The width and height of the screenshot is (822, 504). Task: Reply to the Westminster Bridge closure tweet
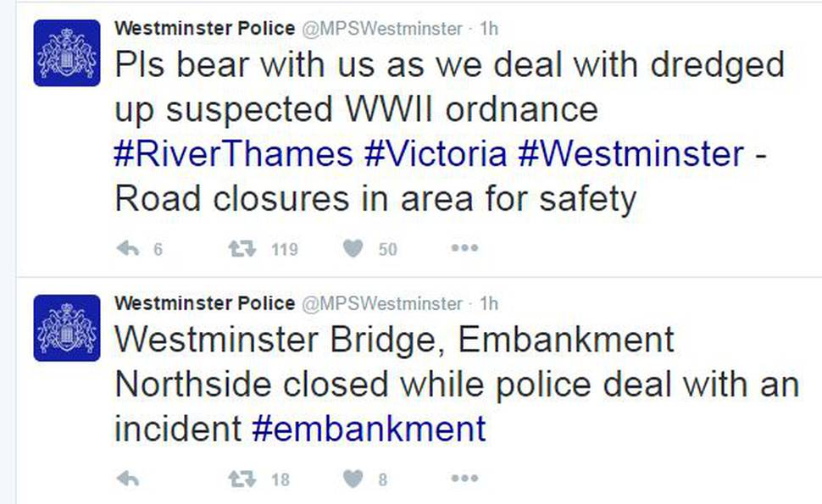tap(127, 479)
